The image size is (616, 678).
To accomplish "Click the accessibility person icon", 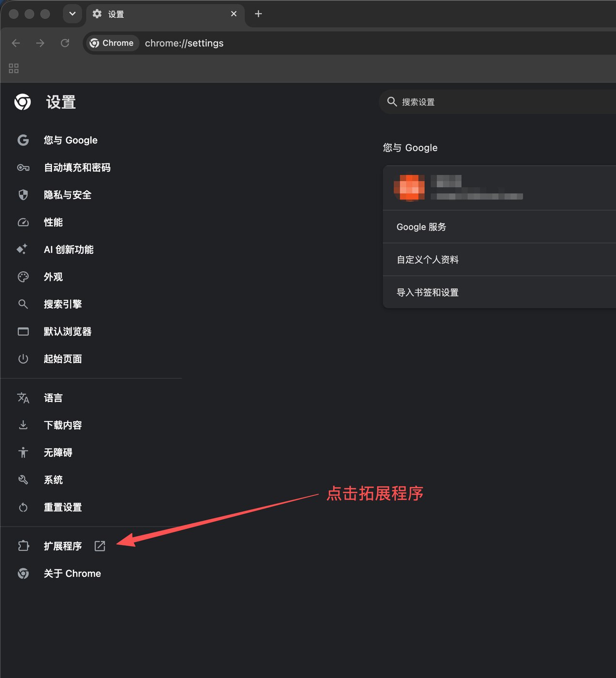I will tap(23, 452).
